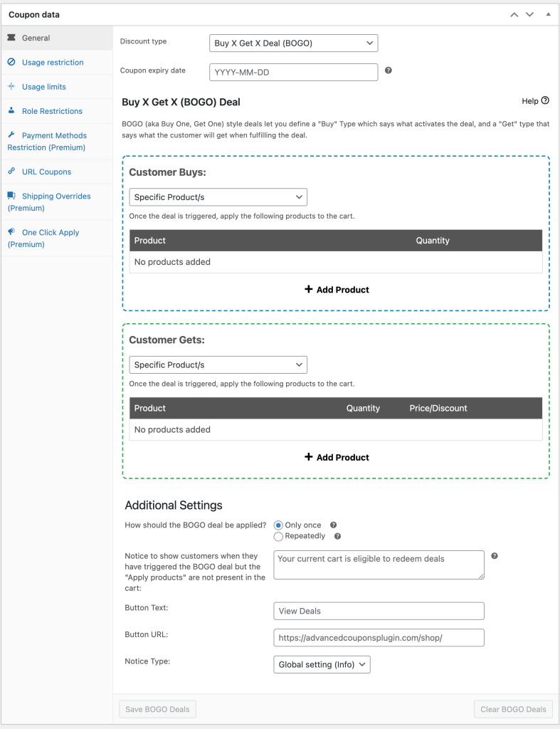Expand the Notice Type dropdown
This screenshot has width=560, height=729.
(322, 664)
